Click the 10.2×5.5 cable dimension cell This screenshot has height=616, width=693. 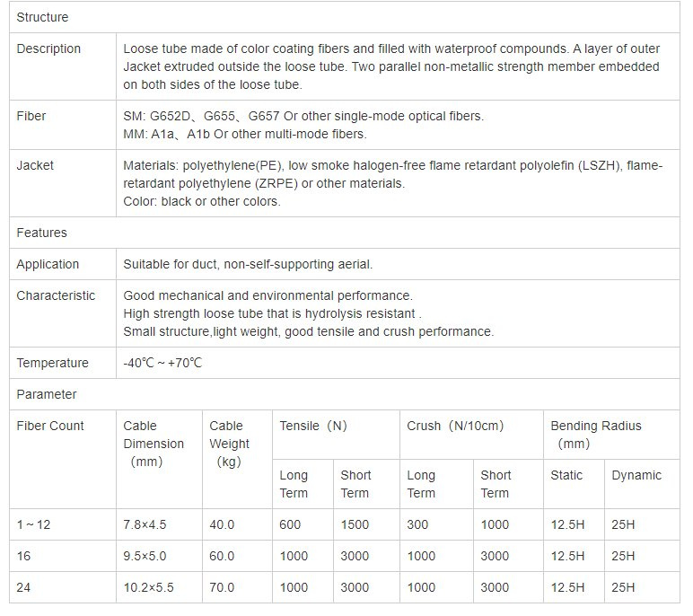[x=148, y=587]
